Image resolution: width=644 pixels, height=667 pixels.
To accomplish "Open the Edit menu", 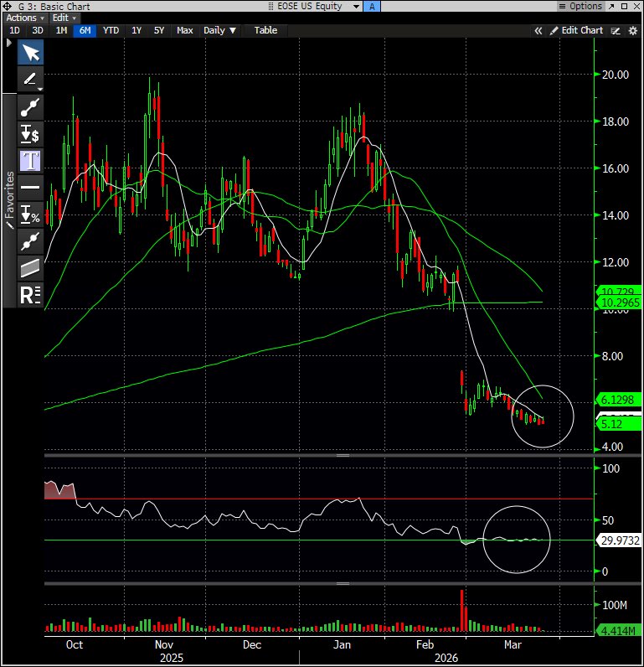I will [x=64, y=18].
